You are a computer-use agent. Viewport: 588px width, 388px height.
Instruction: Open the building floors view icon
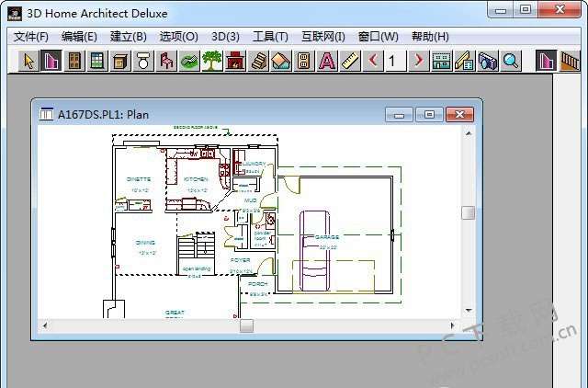[442, 61]
